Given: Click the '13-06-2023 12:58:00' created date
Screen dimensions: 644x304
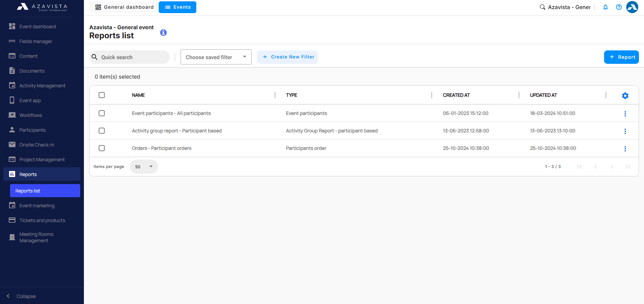Looking at the screenshot, I should click(466, 131).
